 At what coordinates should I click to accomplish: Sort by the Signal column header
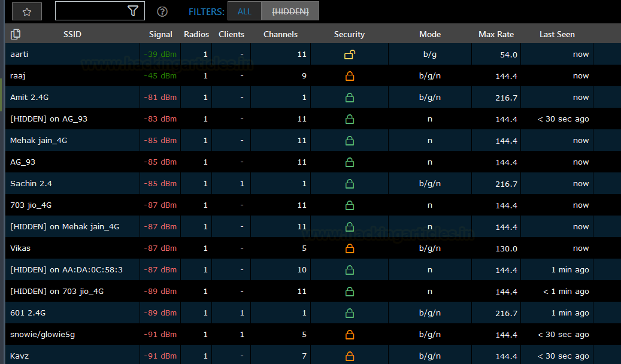[x=160, y=35]
